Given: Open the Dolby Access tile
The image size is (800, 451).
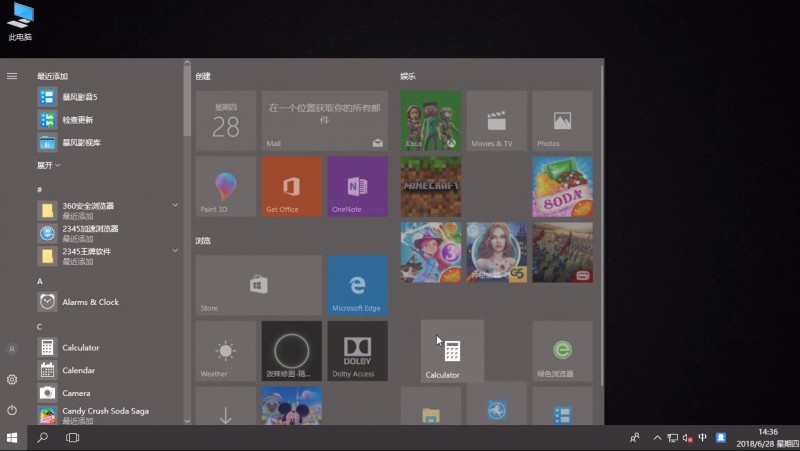Looking at the screenshot, I should pyautogui.click(x=358, y=351).
